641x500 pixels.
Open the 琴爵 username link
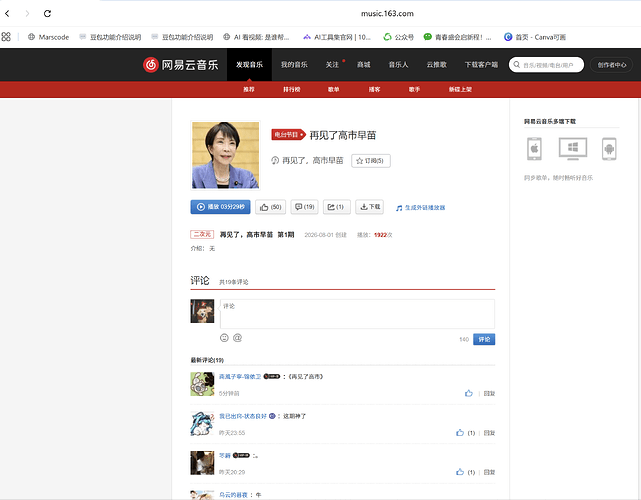[224, 455]
